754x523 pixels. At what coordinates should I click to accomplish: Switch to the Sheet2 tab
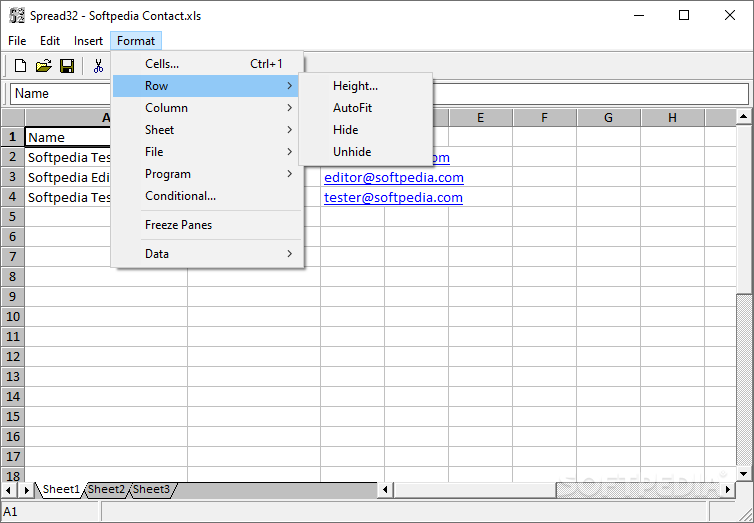pyautogui.click(x=106, y=489)
